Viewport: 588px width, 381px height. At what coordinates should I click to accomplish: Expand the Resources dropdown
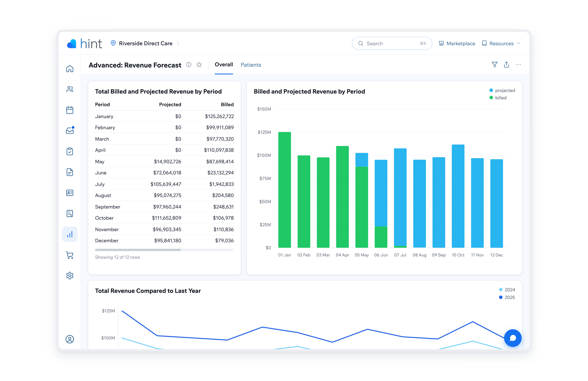tap(501, 43)
